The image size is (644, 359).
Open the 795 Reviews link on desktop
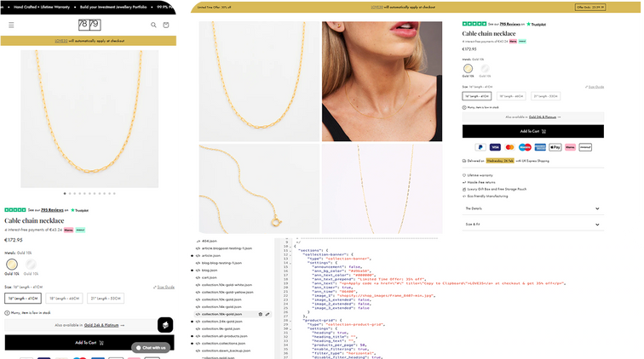tap(509, 25)
